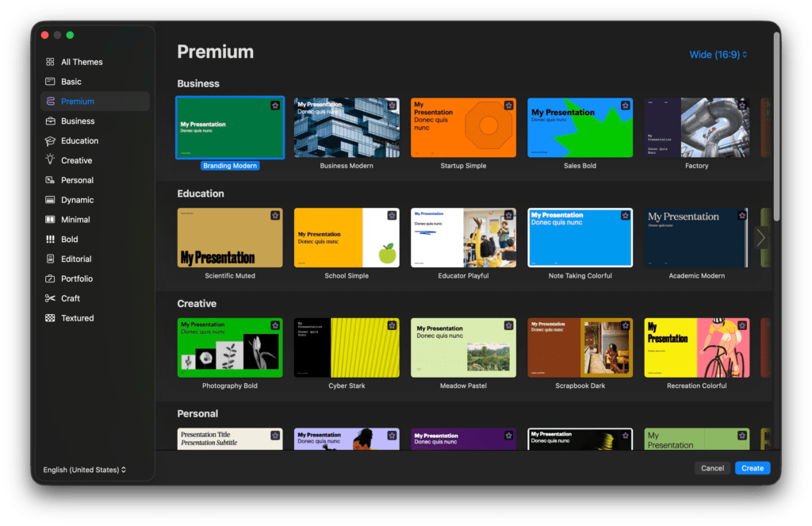Viewport: 812px width, 526px height.
Task: Click the Craft scissors icon
Action: (50, 298)
